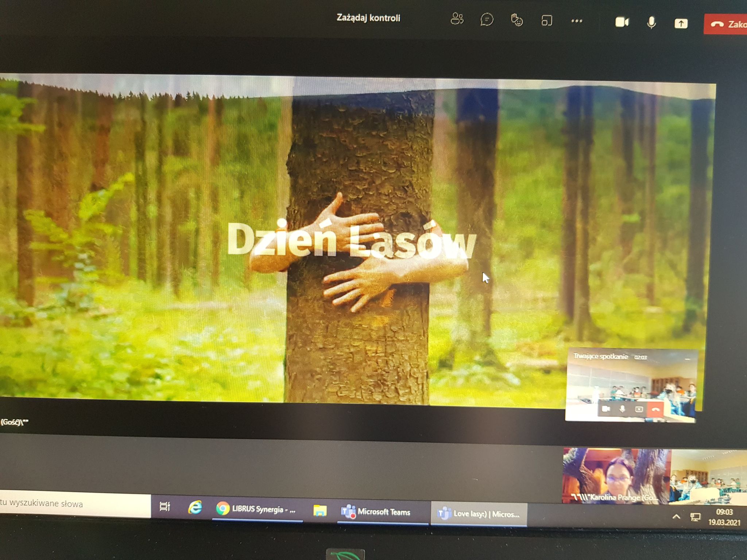
Task: Stop sharing in the mini meeting window
Action: (639, 409)
